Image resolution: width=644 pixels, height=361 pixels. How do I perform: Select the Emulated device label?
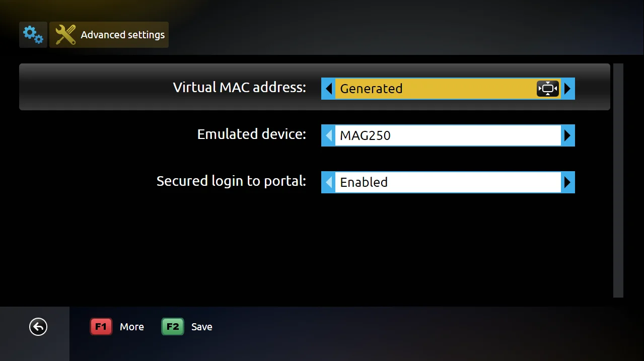pos(252,134)
